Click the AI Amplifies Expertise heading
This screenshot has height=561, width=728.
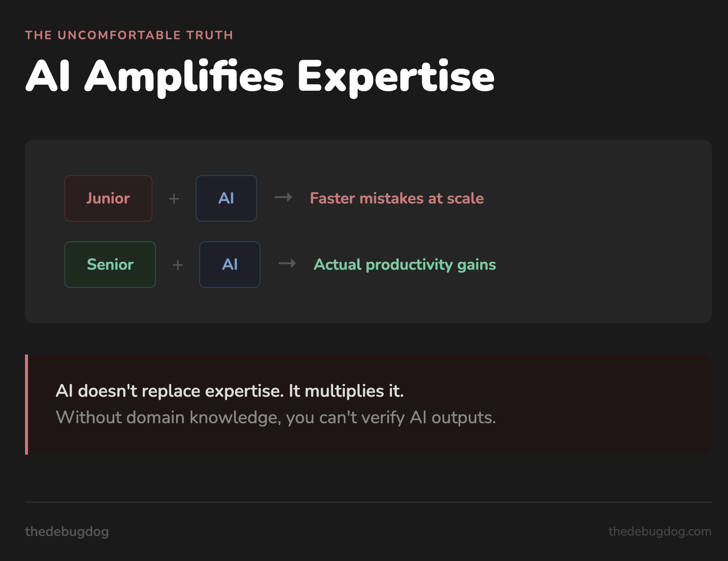tap(260, 76)
